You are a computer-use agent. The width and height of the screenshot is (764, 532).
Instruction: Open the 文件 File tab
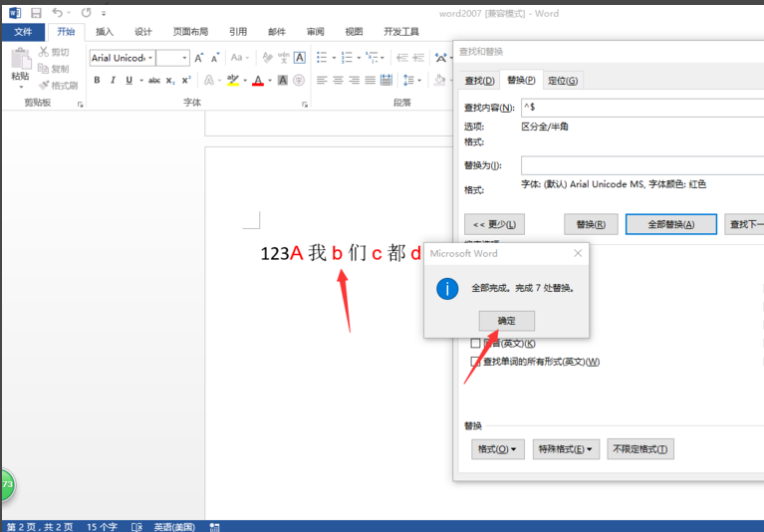(23, 32)
